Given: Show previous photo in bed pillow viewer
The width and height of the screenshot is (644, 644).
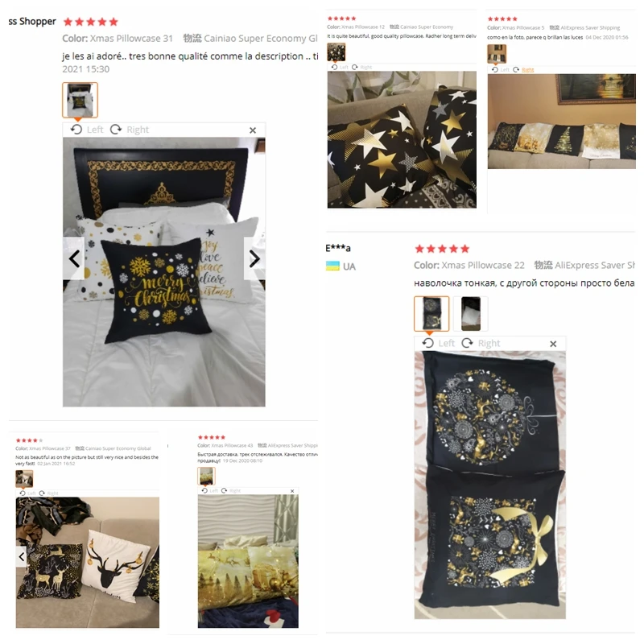Looking at the screenshot, I should pyautogui.click(x=73, y=258).
